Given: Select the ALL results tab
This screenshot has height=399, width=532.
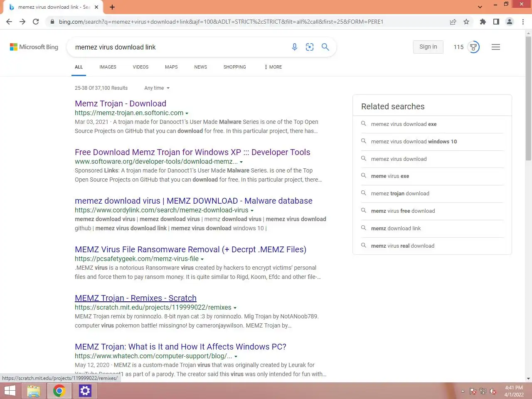Looking at the screenshot, I should (79, 67).
